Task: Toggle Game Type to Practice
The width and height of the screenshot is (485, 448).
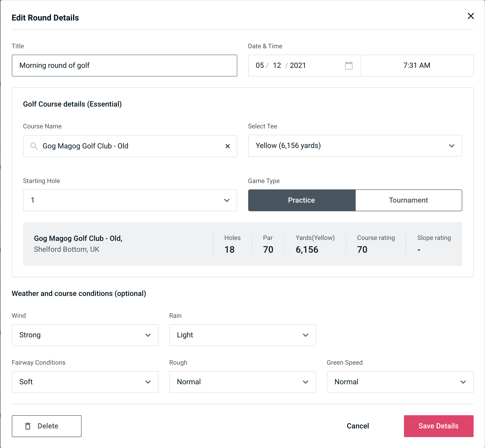Action: [x=302, y=200]
